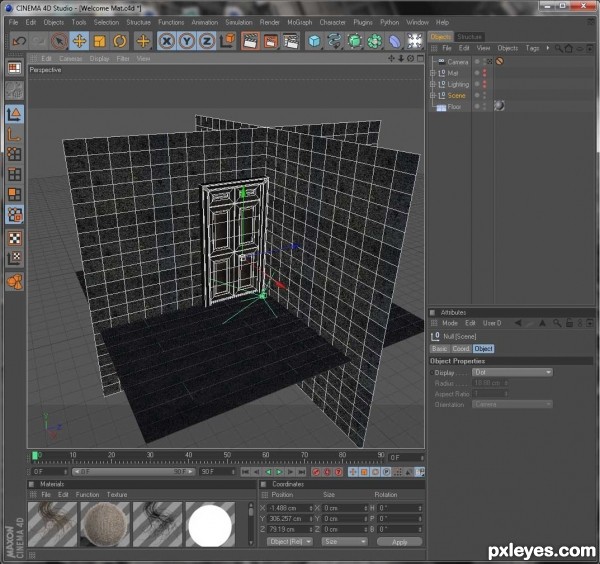Open the spline objects tool
The width and height of the screenshot is (600, 564).
point(334,41)
